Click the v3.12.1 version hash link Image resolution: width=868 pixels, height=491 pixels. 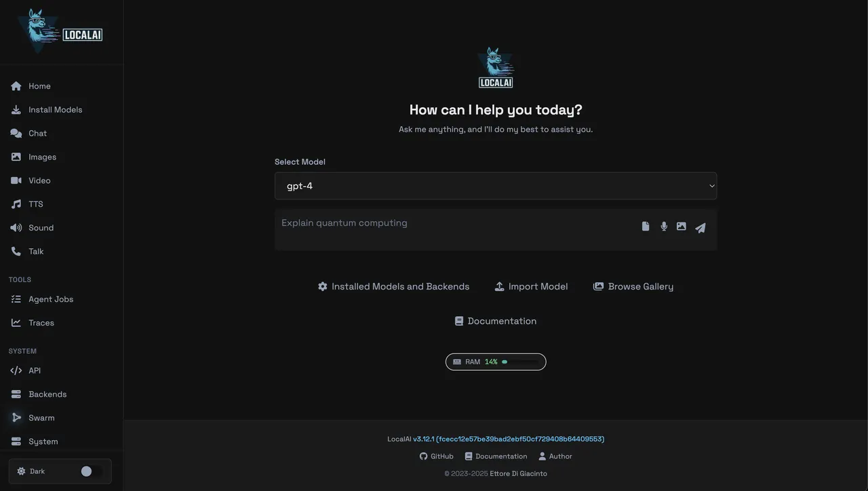[x=509, y=439]
